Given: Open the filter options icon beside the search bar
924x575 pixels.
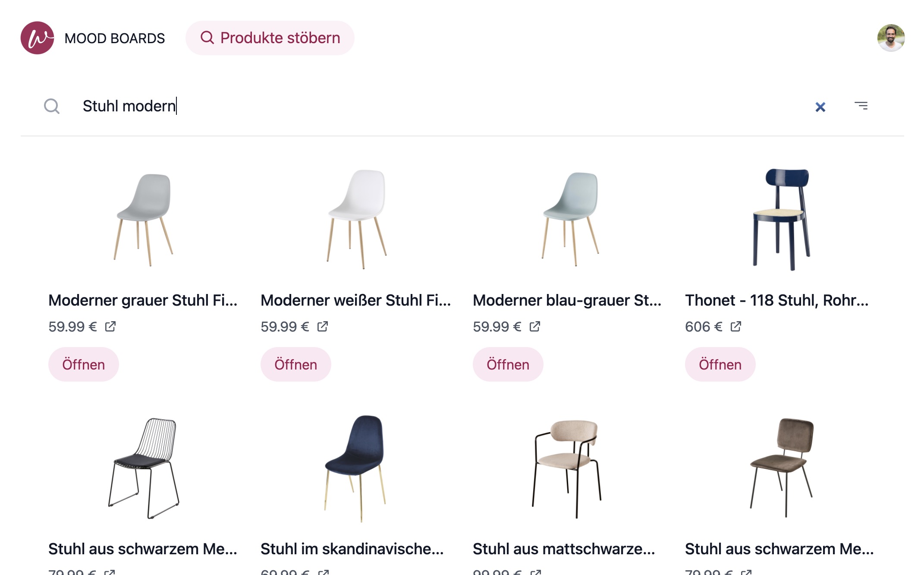Looking at the screenshot, I should click(x=861, y=106).
